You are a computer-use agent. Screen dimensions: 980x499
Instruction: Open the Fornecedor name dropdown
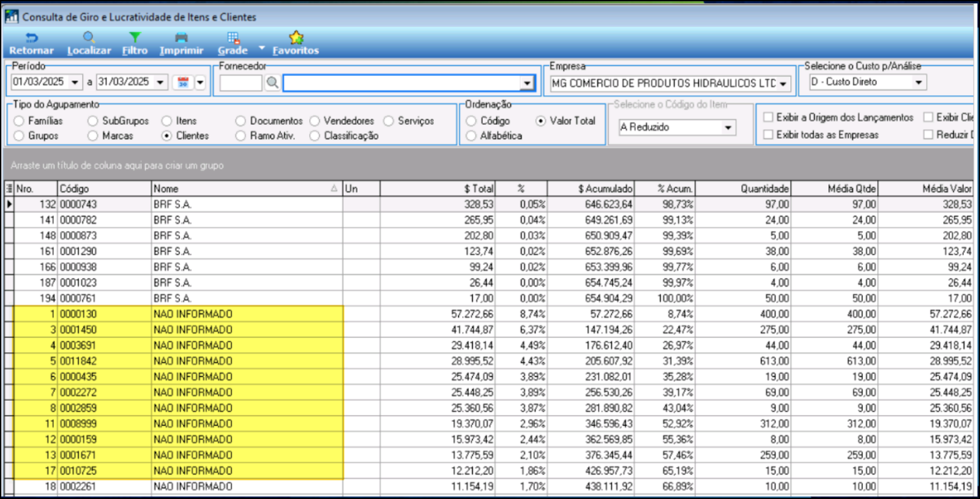coord(527,83)
